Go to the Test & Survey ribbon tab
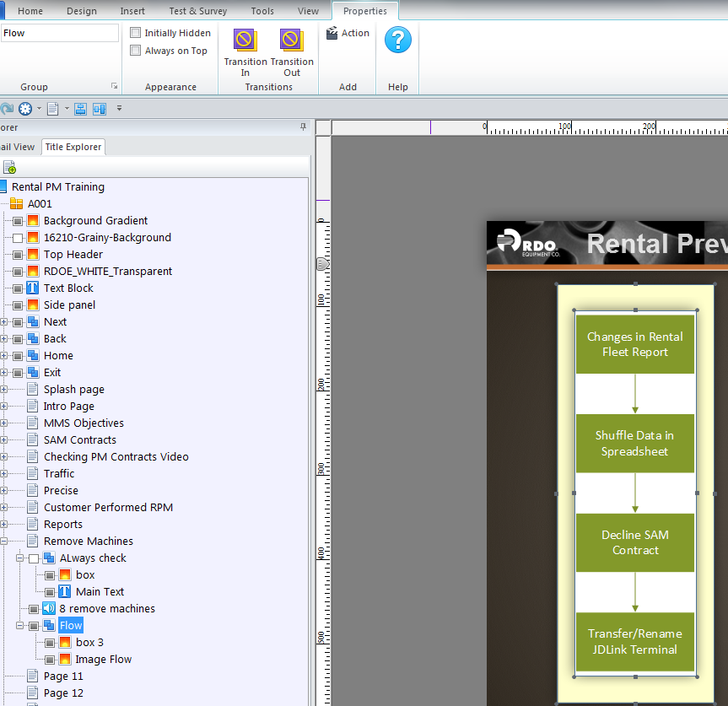 tap(197, 11)
